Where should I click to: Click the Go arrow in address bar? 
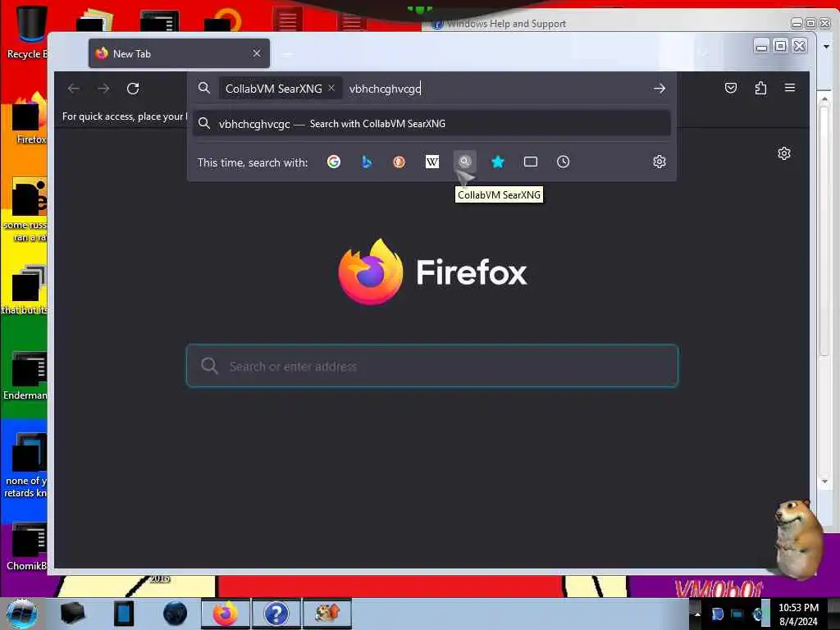[660, 89]
